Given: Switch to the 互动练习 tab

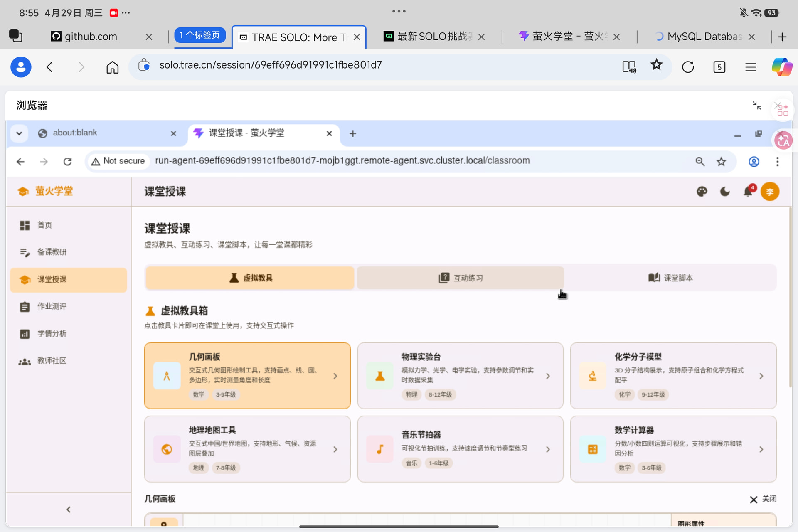Looking at the screenshot, I should 460,278.
